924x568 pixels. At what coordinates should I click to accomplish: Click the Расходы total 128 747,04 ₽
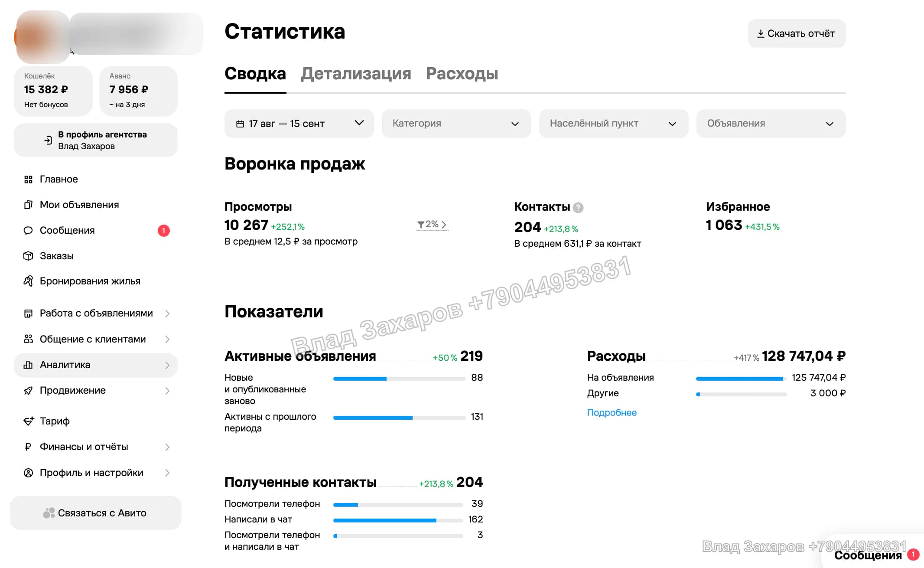coord(804,356)
